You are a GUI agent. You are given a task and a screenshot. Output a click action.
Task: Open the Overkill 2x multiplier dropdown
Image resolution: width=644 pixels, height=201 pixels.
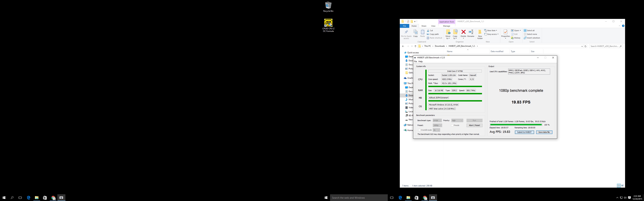coord(436,130)
